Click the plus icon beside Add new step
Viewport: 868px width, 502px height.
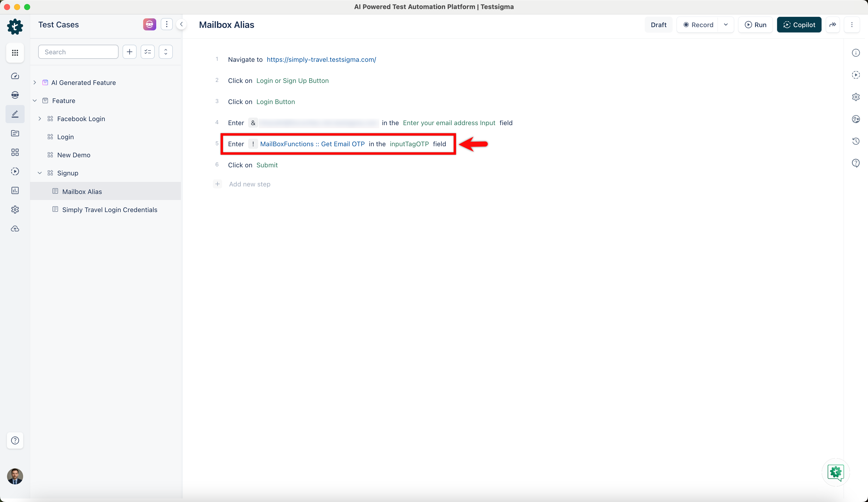point(217,184)
